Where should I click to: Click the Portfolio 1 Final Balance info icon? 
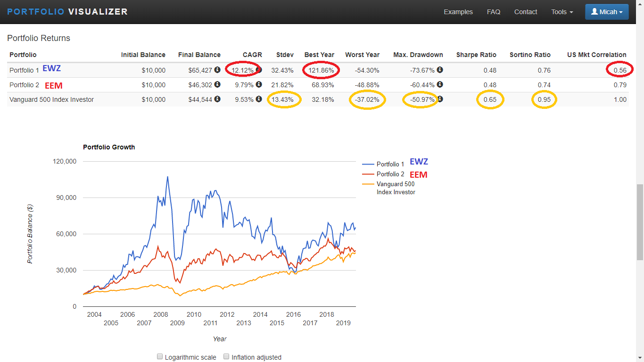click(217, 70)
